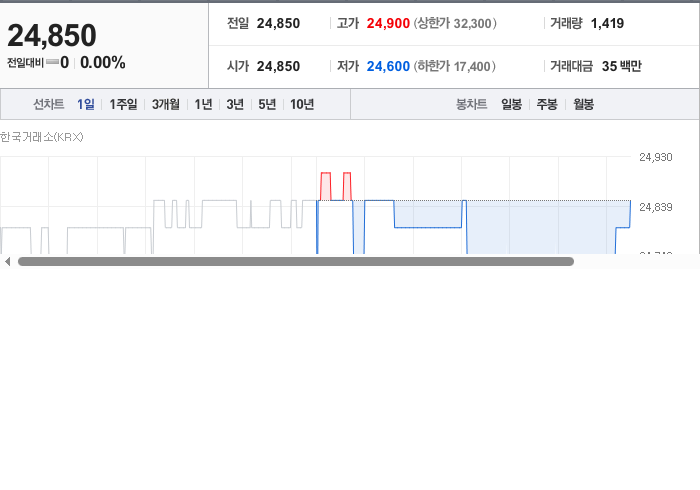Select the 1년 chart period
700x490 pixels.
tap(203, 104)
